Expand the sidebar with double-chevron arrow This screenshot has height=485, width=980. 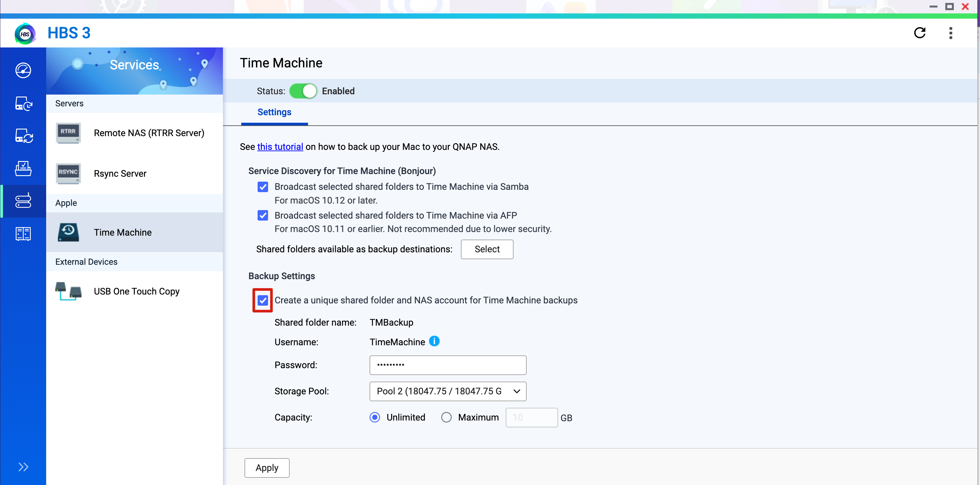coord(23,467)
